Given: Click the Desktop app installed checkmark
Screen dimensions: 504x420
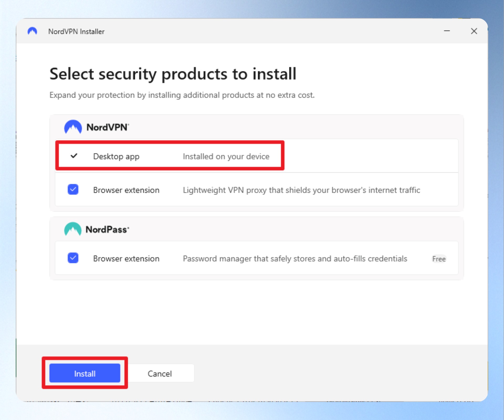Looking at the screenshot, I should (x=74, y=156).
